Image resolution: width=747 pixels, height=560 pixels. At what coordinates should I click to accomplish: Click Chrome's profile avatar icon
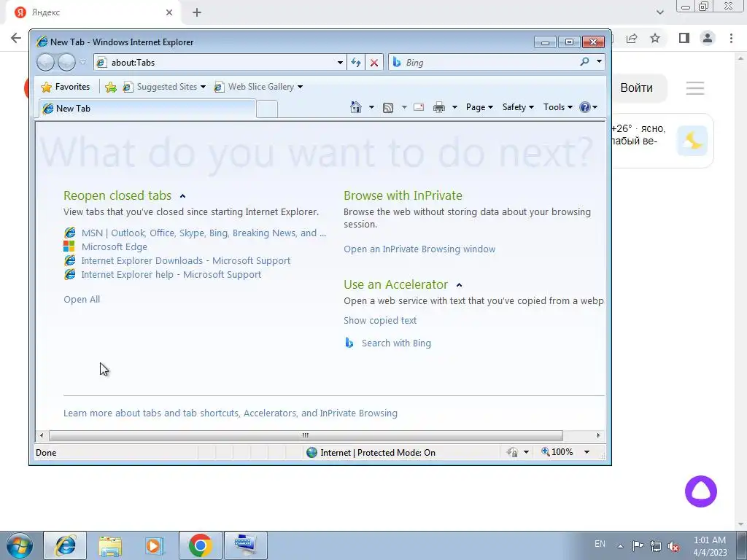(708, 38)
